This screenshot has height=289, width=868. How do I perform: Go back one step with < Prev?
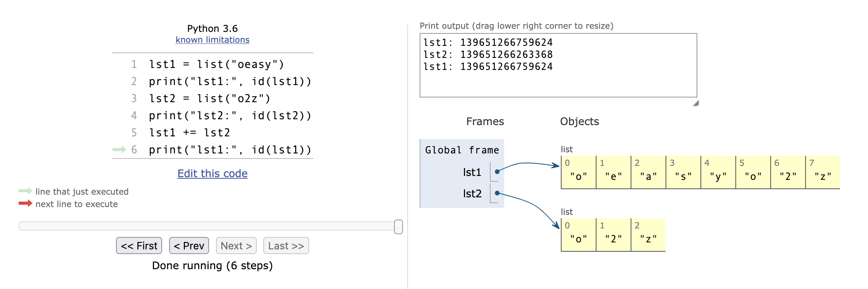click(x=189, y=245)
